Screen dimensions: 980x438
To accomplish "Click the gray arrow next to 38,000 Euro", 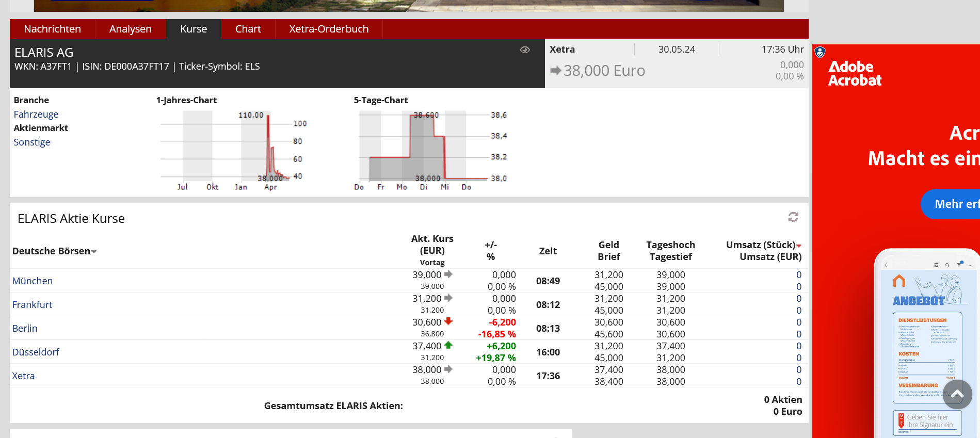I will tap(555, 71).
